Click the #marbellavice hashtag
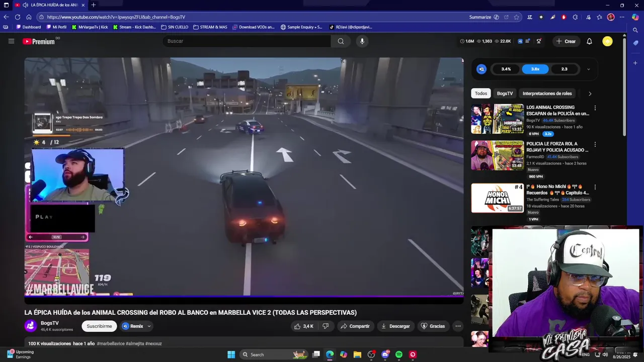This screenshot has height=362, width=644. tap(111, 344)
